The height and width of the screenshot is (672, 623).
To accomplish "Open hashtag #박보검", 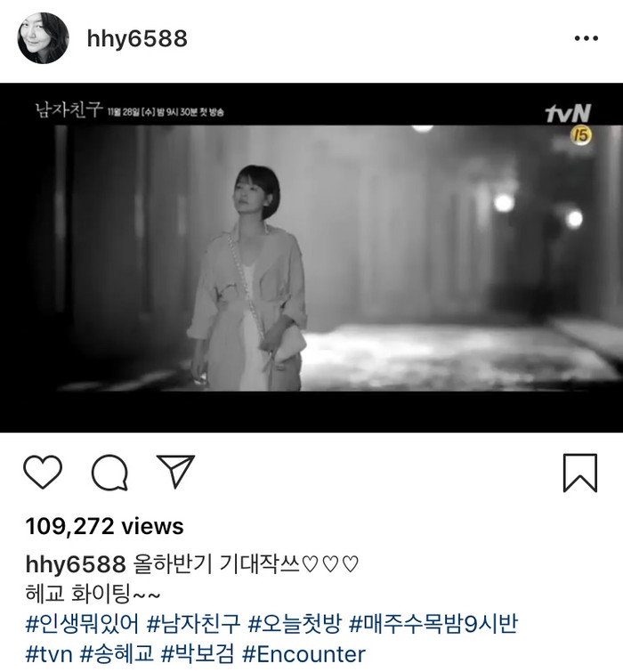I will 198,654.
